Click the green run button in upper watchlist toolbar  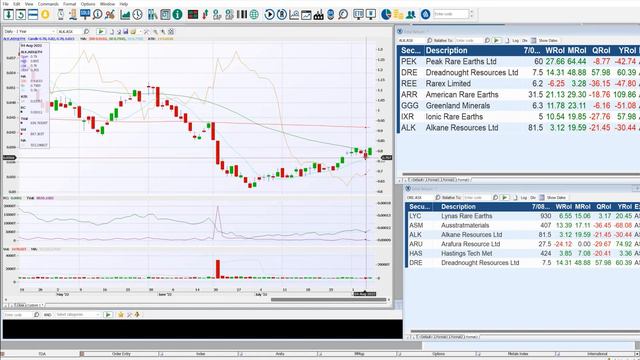pyautogui.click(x=496, y=40)
